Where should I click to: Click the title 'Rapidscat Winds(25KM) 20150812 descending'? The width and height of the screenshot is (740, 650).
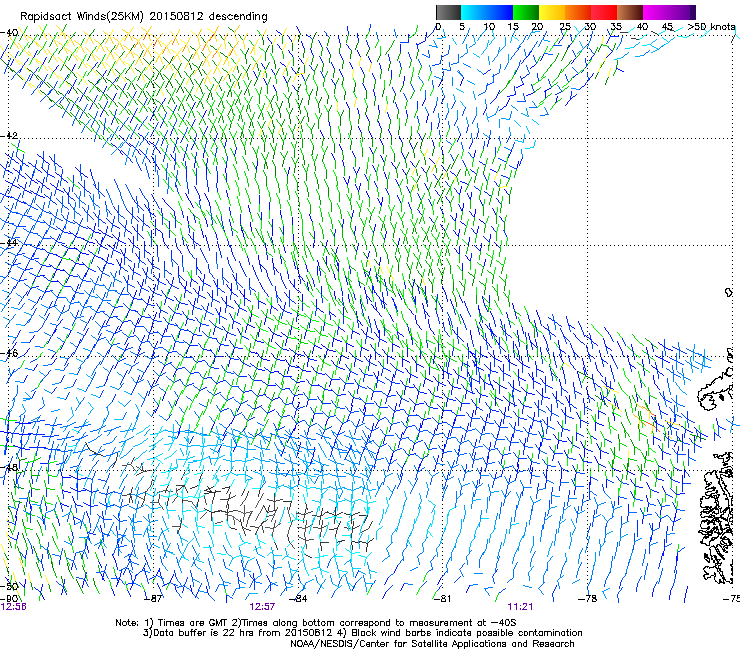point(144,16)
